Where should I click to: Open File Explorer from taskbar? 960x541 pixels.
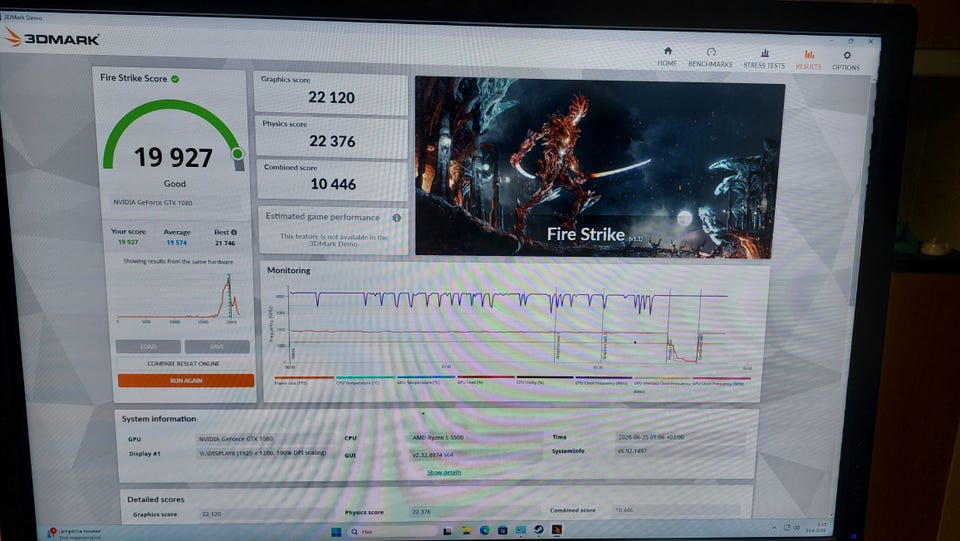(467, 531)
